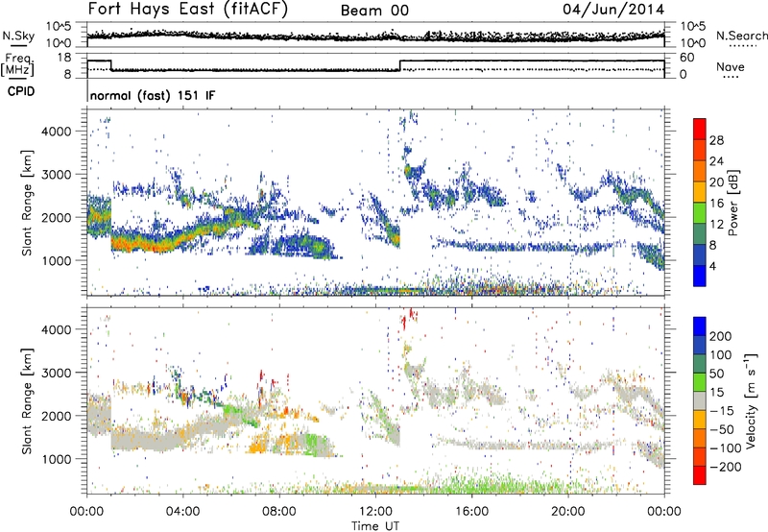Select the 'Beam 00' label

[374, 11]
